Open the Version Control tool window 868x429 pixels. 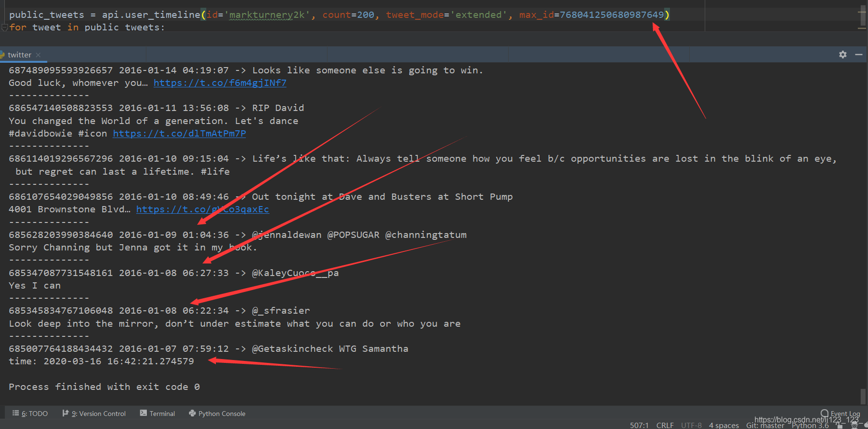click(x=94, y=414)
